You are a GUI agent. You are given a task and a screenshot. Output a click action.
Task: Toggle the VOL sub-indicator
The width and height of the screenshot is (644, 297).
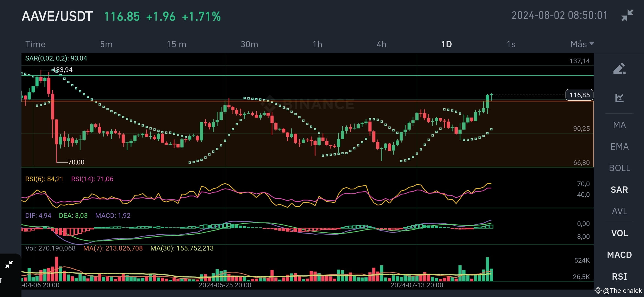620,233
